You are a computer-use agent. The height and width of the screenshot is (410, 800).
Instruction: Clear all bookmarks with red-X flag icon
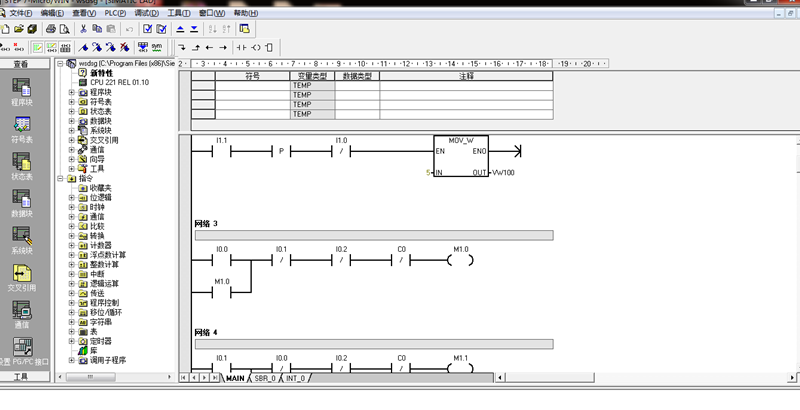click(124, 47)
